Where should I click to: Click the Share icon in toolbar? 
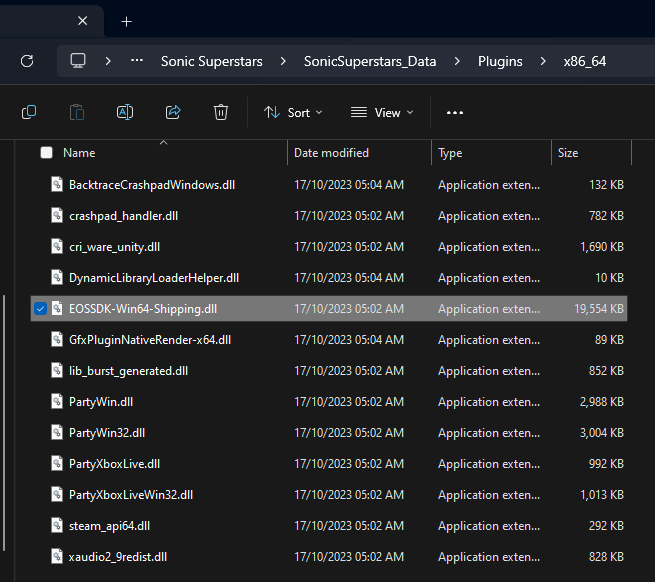[173, 112]
